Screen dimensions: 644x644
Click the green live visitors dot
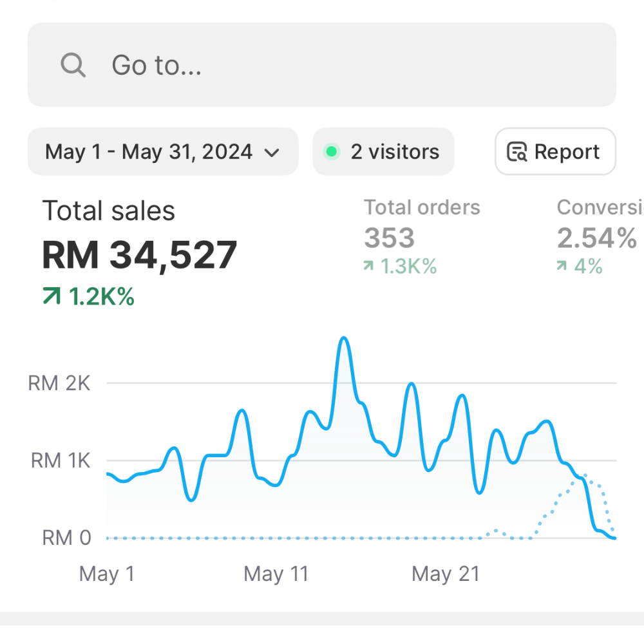pyautogui.click(x=332, y=152)
